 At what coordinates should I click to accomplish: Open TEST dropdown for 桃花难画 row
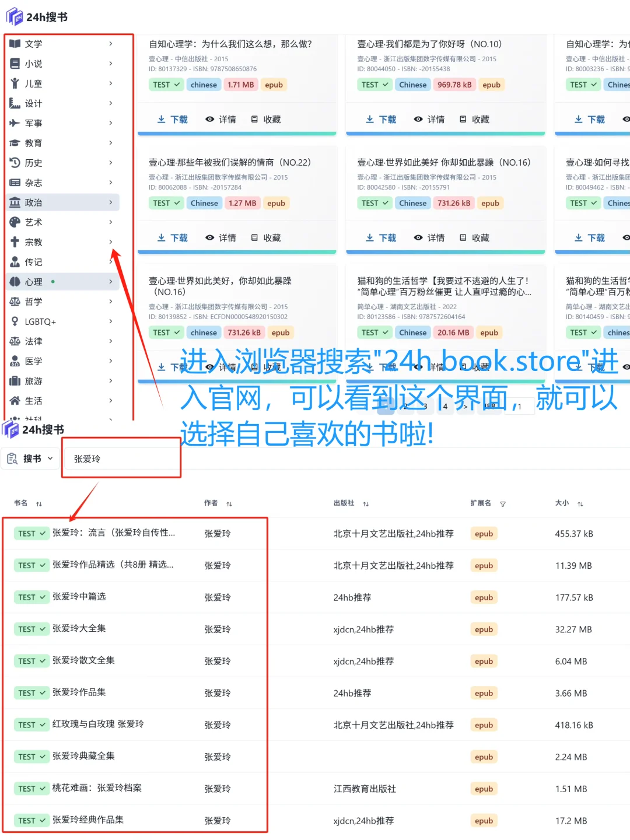point(32,789)
